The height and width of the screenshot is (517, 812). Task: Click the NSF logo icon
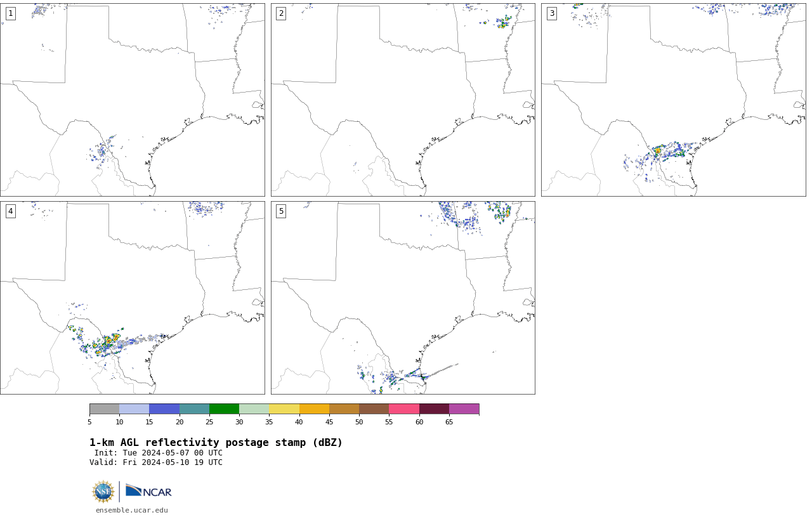103,492
